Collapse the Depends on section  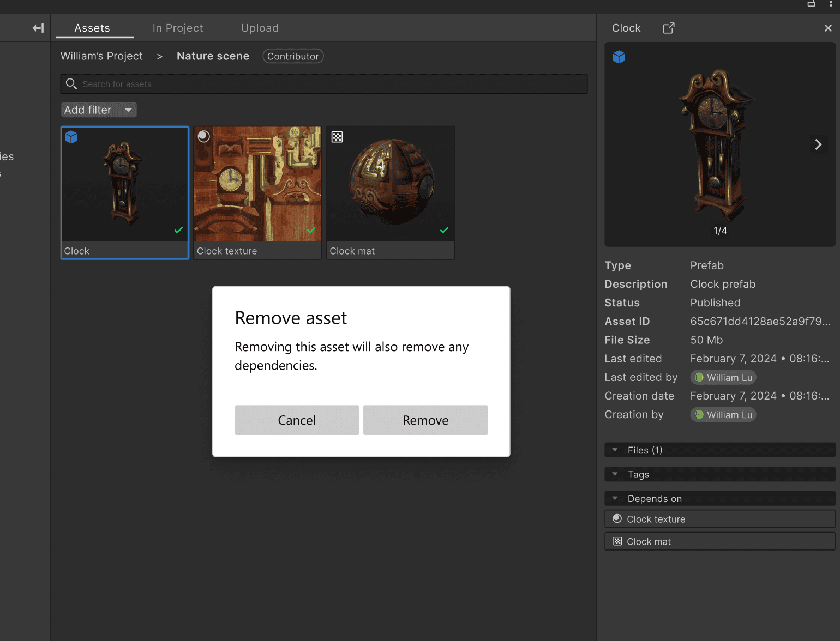615,498
